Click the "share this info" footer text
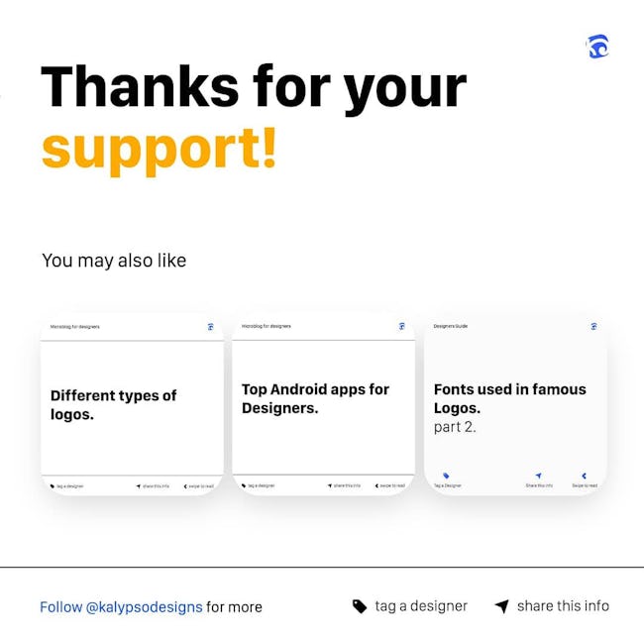644x644 pixels. [x=563, y=606]
